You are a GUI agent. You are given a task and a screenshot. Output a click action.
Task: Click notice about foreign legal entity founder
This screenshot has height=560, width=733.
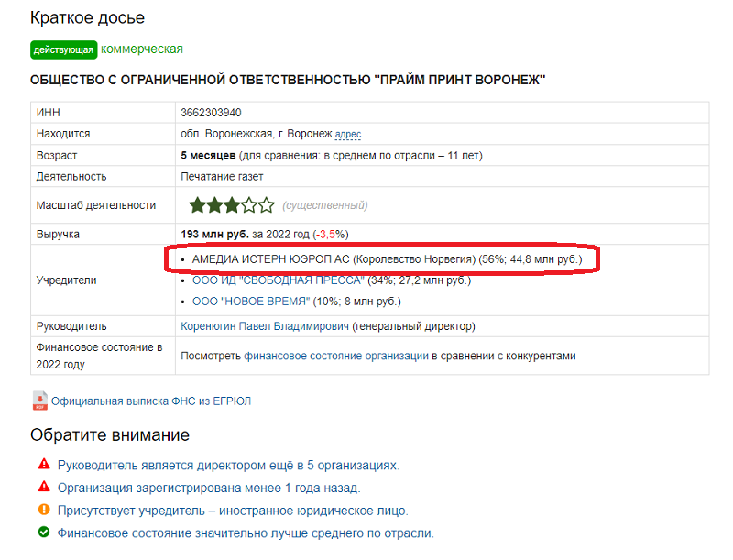(x=233, y=511)
